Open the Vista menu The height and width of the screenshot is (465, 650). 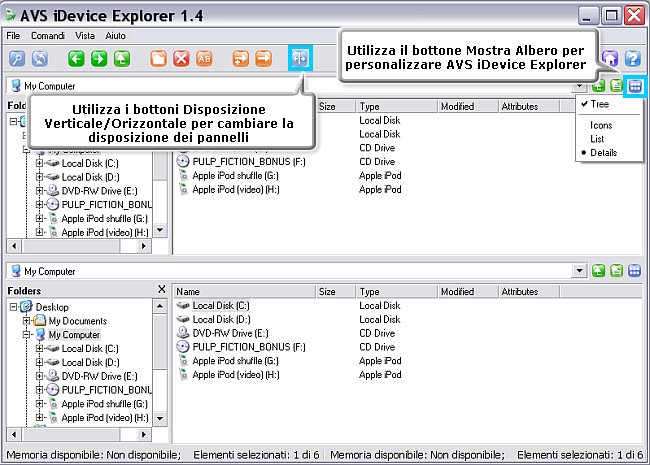pyautogui.click(x=85, y=36)
